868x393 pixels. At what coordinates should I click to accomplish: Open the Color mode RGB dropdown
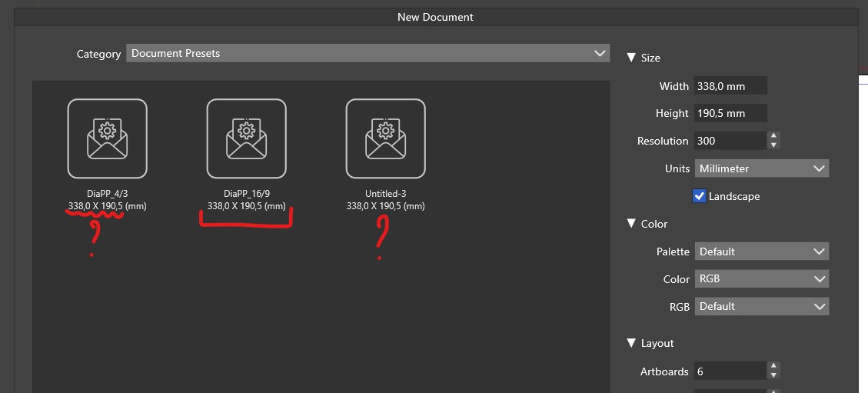click(761, 279)
